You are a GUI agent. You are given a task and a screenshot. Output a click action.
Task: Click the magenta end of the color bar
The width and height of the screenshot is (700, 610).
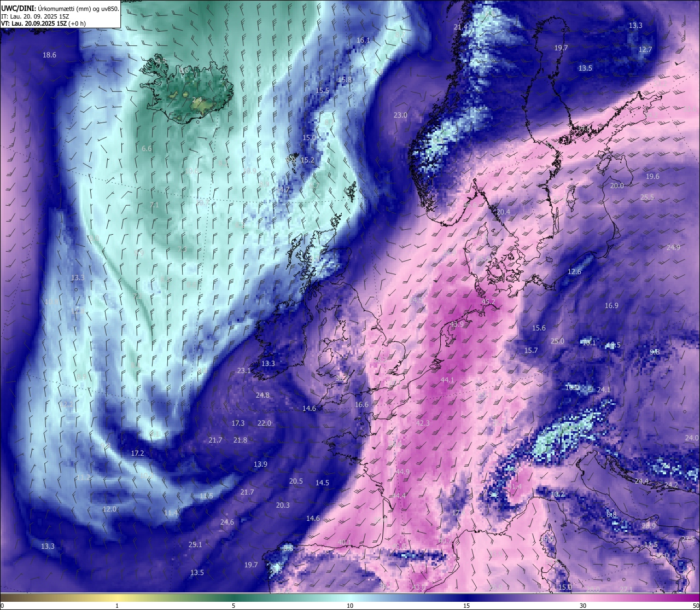tap(686, 597)
